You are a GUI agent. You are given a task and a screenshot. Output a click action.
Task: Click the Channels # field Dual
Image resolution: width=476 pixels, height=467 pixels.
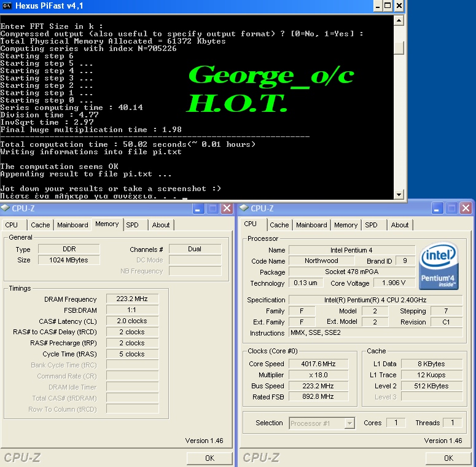(x=195, y=249)
